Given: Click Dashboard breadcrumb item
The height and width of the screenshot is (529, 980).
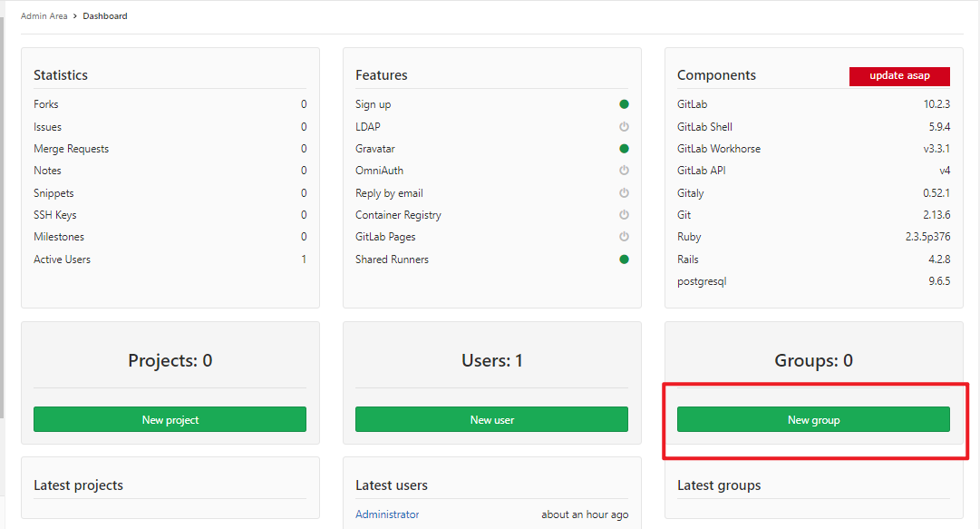Looking at the screenshot, I should (x=105, y=16).
